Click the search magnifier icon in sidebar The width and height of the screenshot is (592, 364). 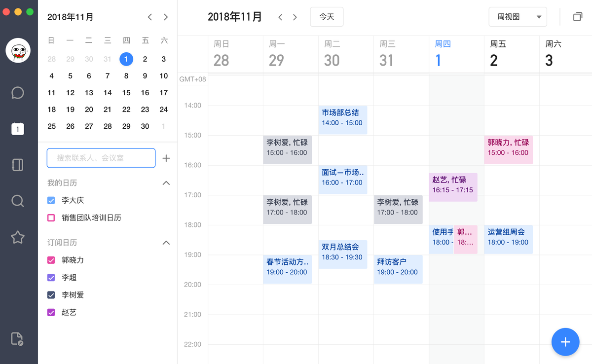point(18,201)
